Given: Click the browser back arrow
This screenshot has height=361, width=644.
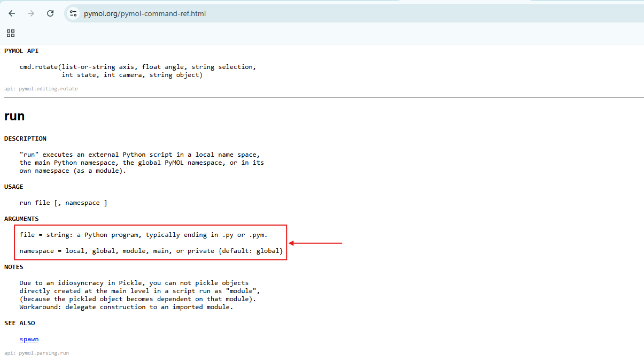Looking at the screenshot, I should 12,13.
